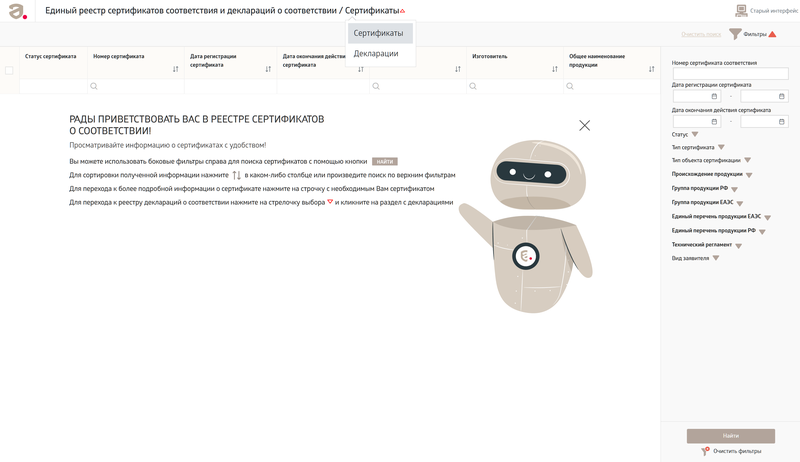Sort by Дата окончания действия arrows
Image resolution: width=800 pixels, height=462 pixels.
(x=361, y=69)
